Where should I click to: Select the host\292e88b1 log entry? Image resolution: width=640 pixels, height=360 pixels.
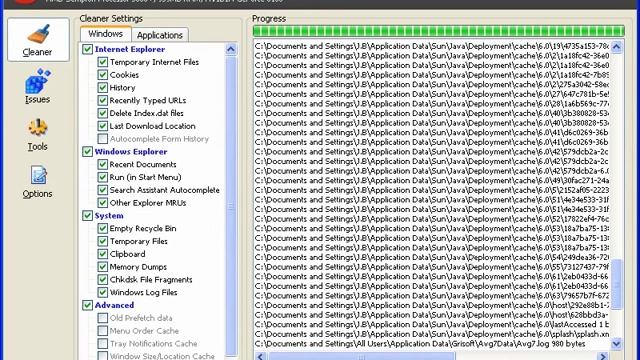[432, 305]
